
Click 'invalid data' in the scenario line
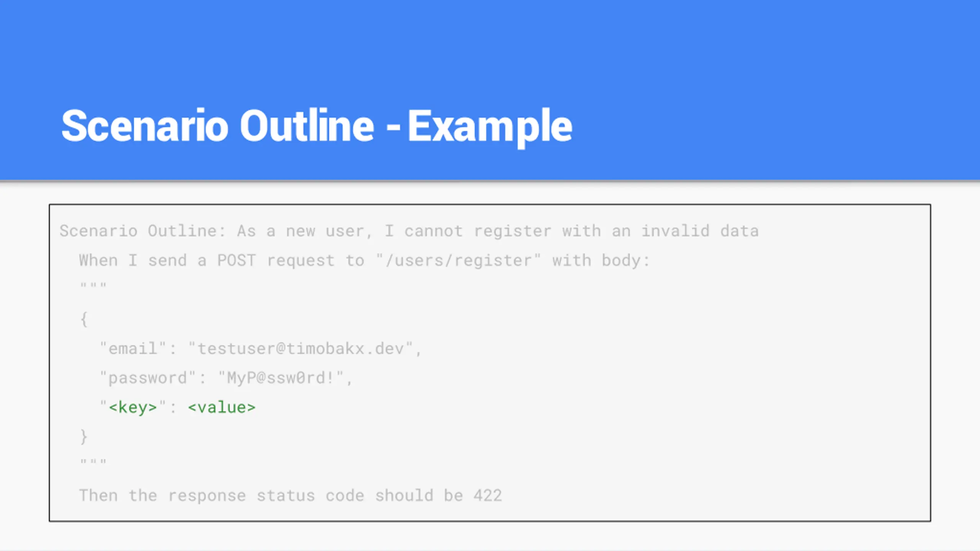tap(700, 231)
